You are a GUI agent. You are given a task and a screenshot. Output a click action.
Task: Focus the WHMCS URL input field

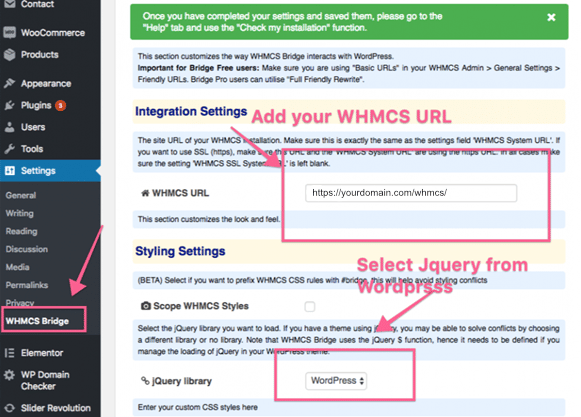coord(411,193)
